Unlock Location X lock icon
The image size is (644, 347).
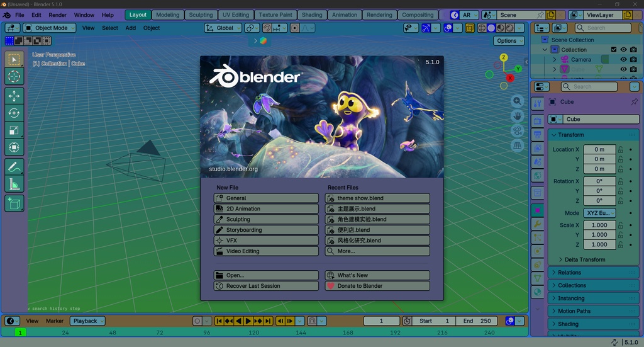point(621,149)
